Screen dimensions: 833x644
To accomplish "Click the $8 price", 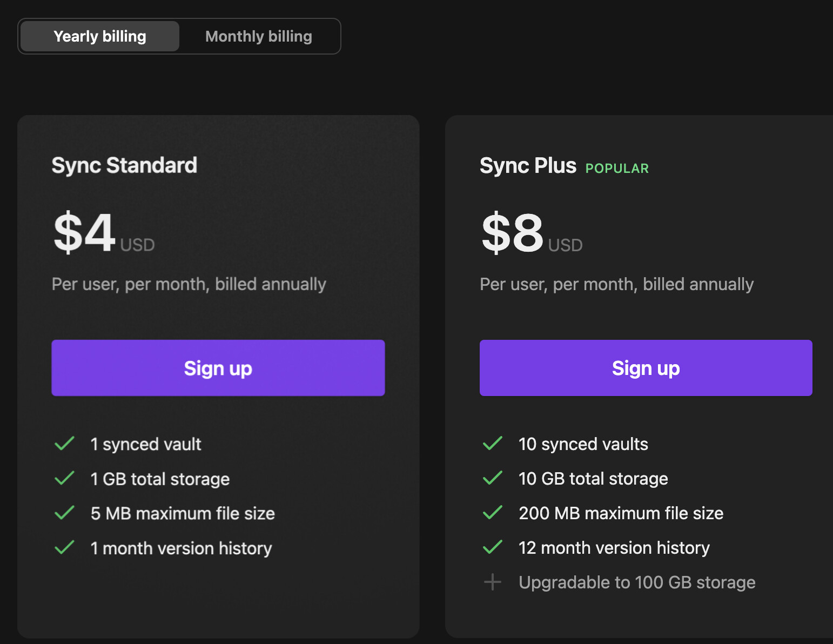I will click(x=513, y=233).
